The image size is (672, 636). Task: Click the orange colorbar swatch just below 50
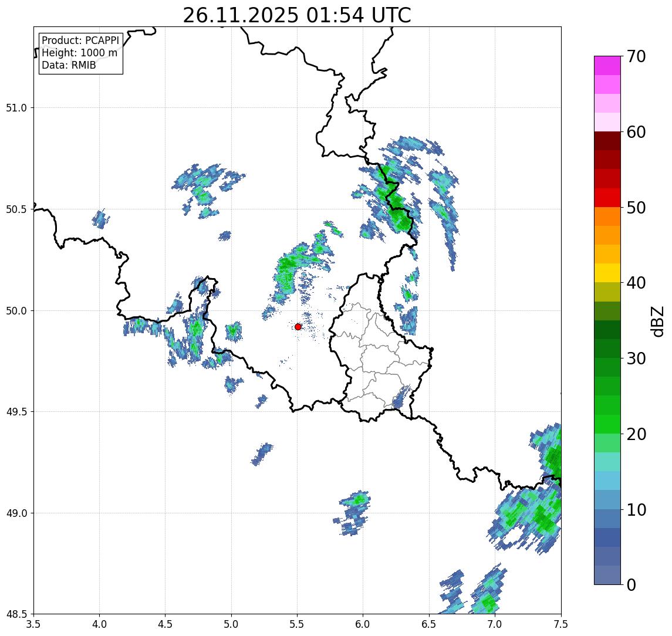pyautogui.click(x=607, y=217)
